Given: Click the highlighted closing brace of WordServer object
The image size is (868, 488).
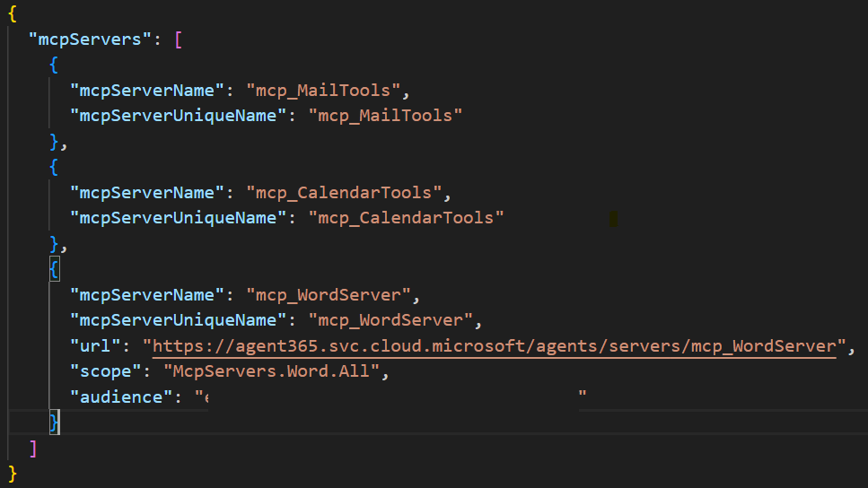Looking at the screenshot, I should coord(55,423).
